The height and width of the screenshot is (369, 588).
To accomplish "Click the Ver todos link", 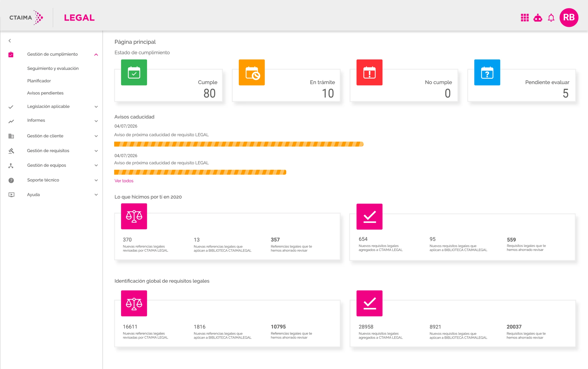I will click(124, 181).
